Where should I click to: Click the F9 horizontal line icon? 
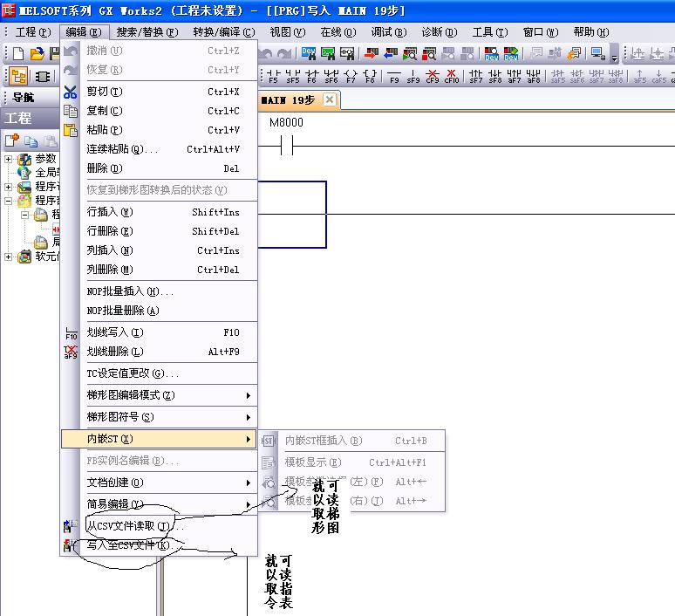point(394,76)
